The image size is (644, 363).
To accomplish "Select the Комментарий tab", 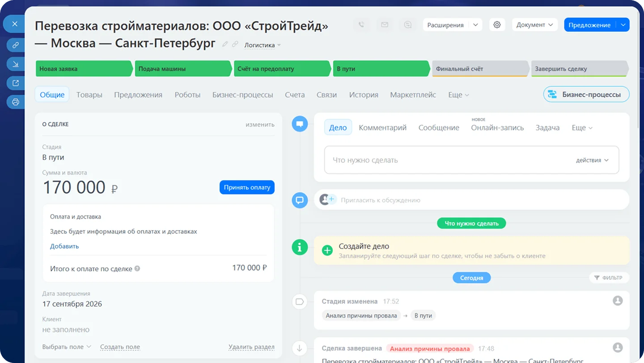I will (x=382, y=128).
